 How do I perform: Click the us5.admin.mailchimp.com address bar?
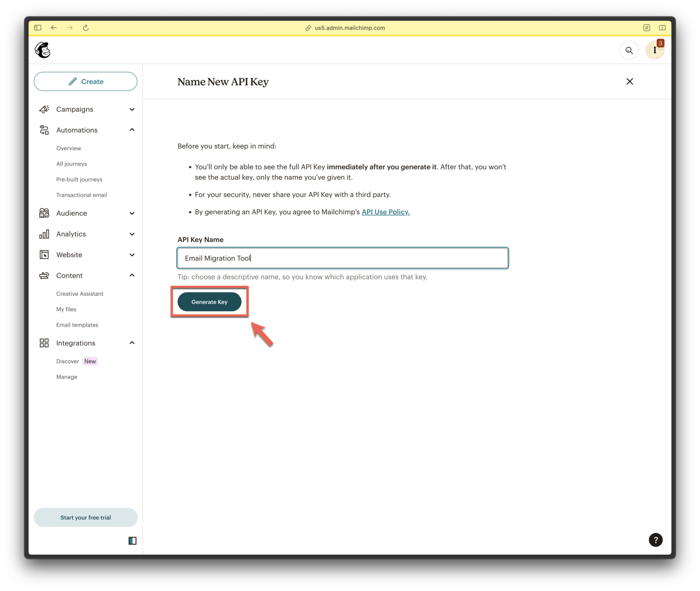click(350, 28)
